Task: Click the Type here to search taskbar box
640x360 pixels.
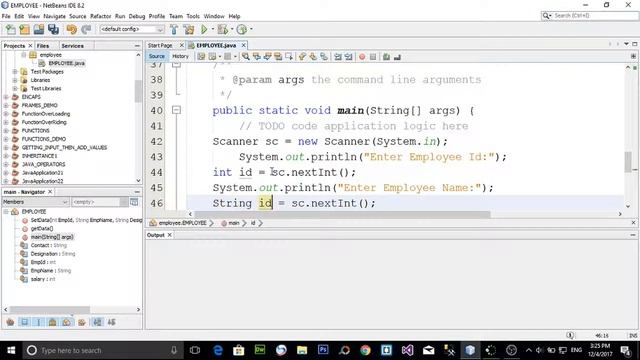Action: [x=102, y=350]
